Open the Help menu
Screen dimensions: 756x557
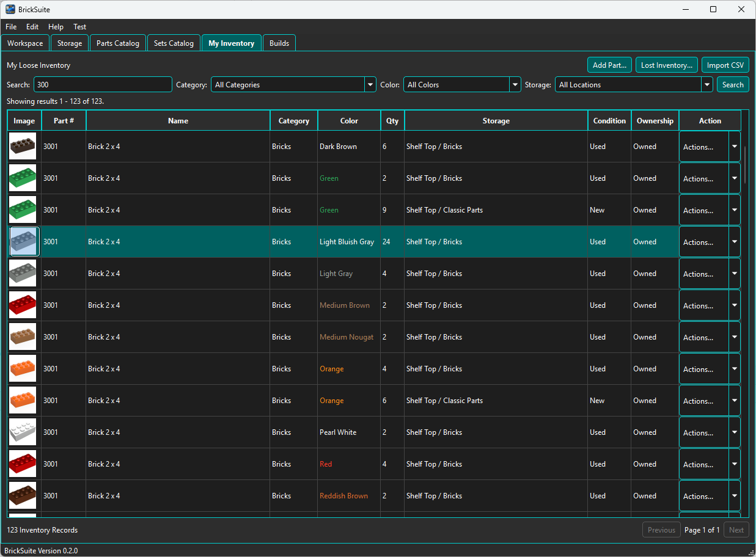(56, 27)
